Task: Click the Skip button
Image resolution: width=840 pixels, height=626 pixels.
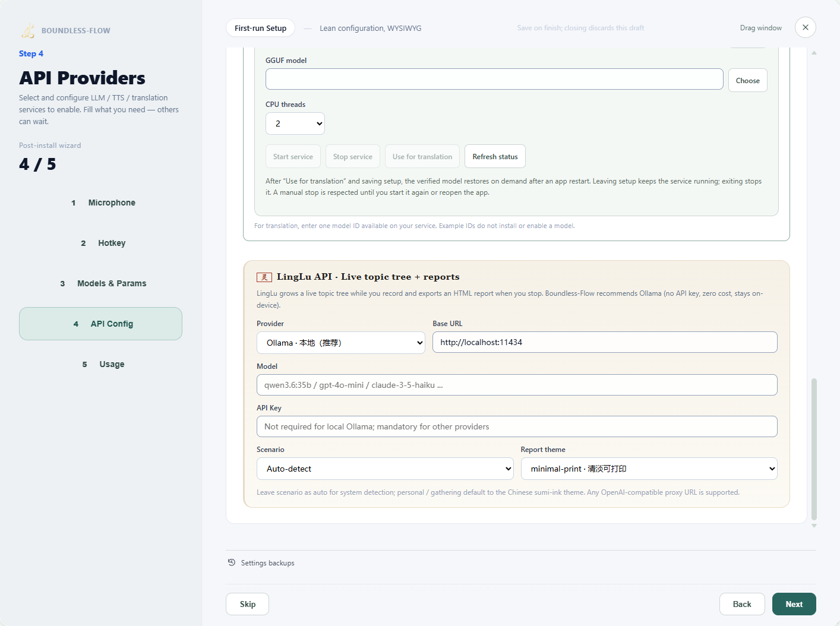Action: [248, 604]
